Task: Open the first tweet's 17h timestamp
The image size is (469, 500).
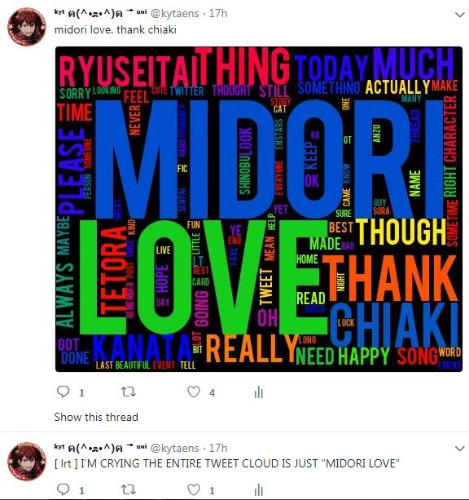Action: 218,13
